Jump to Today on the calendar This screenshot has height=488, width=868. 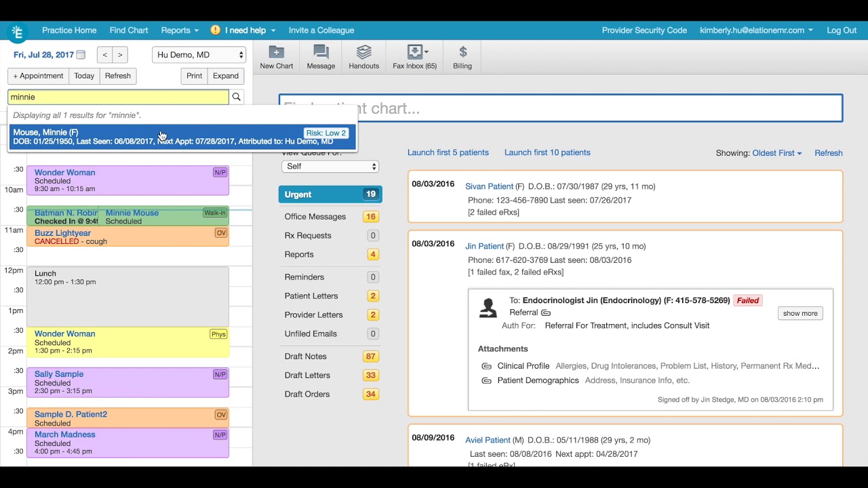(x=84, y=76)
